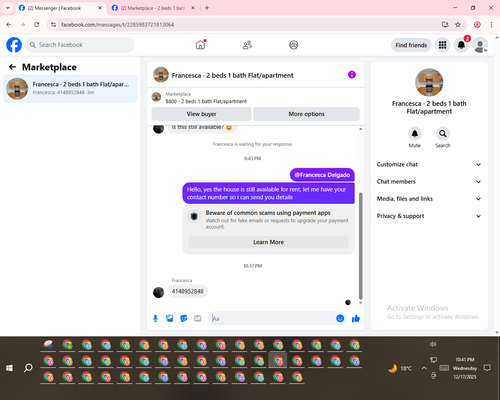Screen dimensions: 500x400
Task: Mute the conversation with bell icon
Action: [x=415, y=134]
